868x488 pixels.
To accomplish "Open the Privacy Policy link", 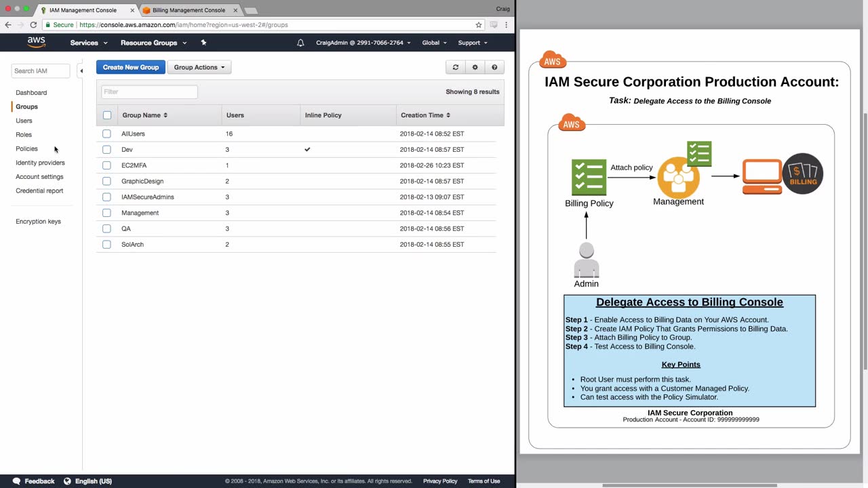I will 440,481.
